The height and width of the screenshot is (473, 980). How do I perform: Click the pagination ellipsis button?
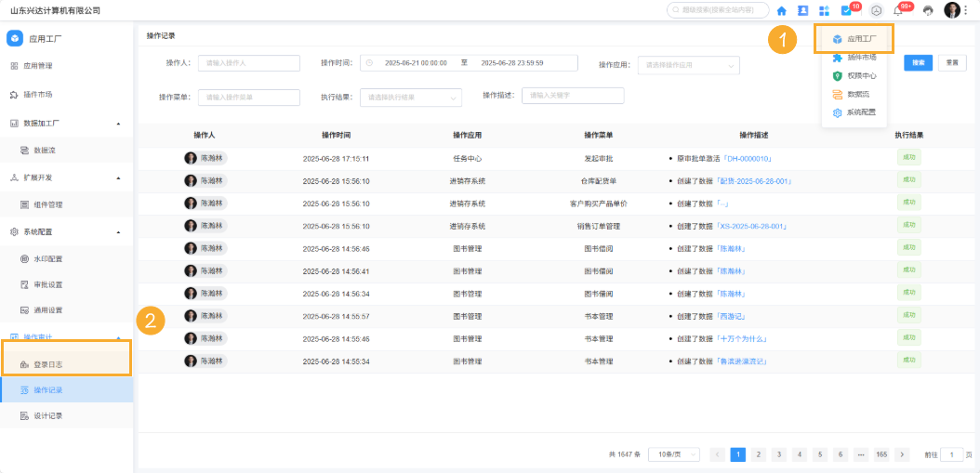[x=861, y=455]
